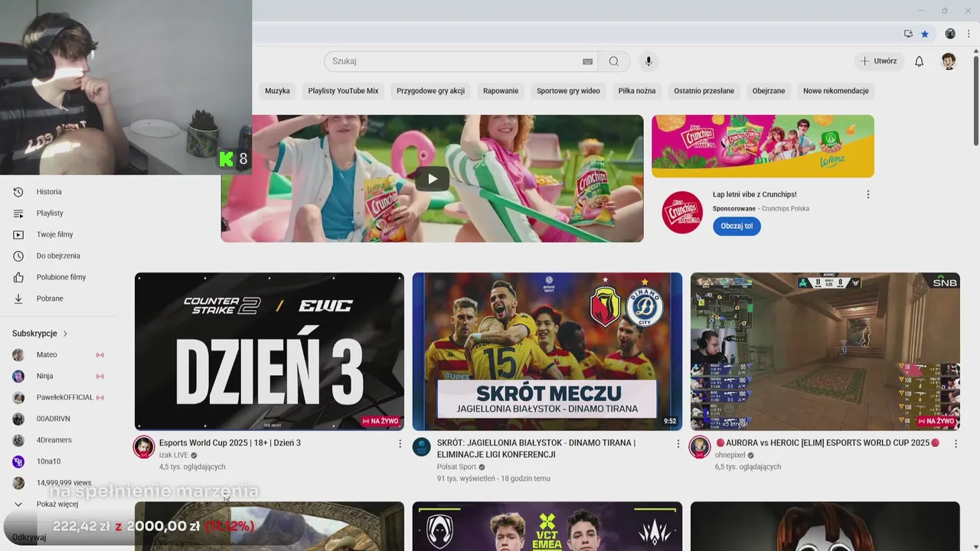
Task: Click the Pobrane download icon
Action: [x=18, y=299]
